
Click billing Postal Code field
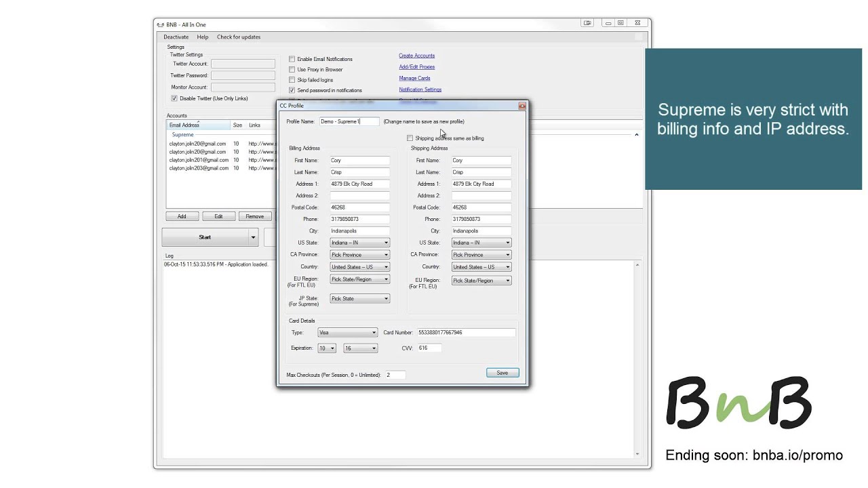point(359,207)
